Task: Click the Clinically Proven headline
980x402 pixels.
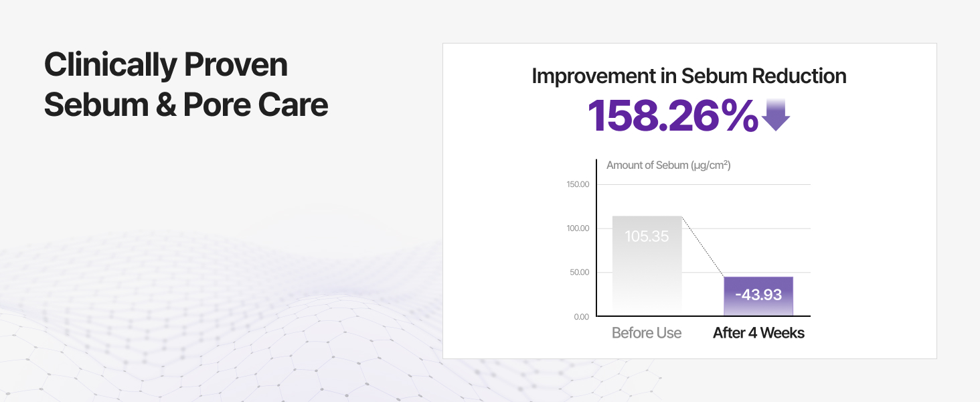Action: point(166,65)
